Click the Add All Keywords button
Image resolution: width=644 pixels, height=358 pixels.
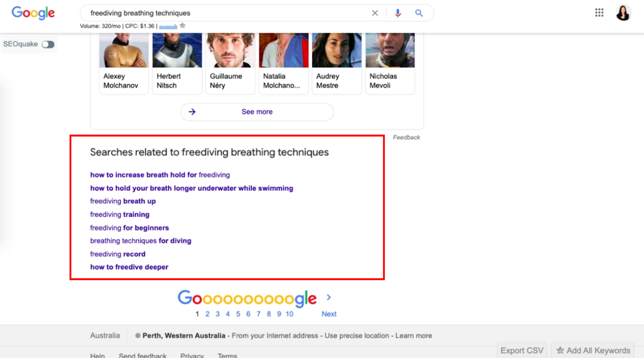pyautogui.click(x=593, y=350)
